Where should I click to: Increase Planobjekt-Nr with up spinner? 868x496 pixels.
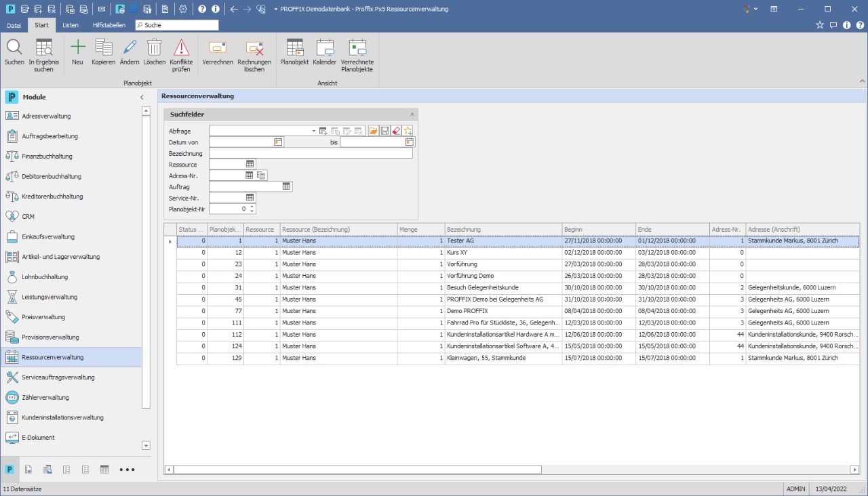[x=252, y=207]
